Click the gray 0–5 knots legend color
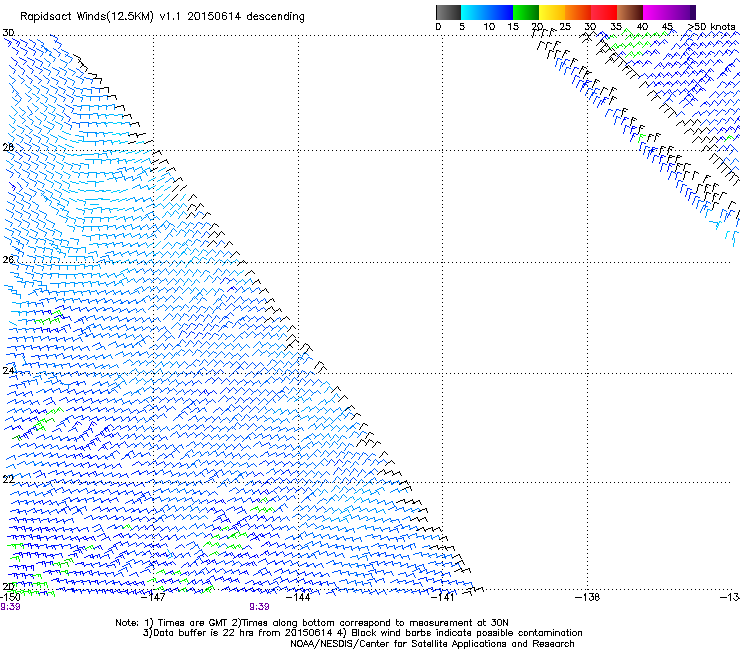This screenshot has height=650, width=740. point(448,12)
